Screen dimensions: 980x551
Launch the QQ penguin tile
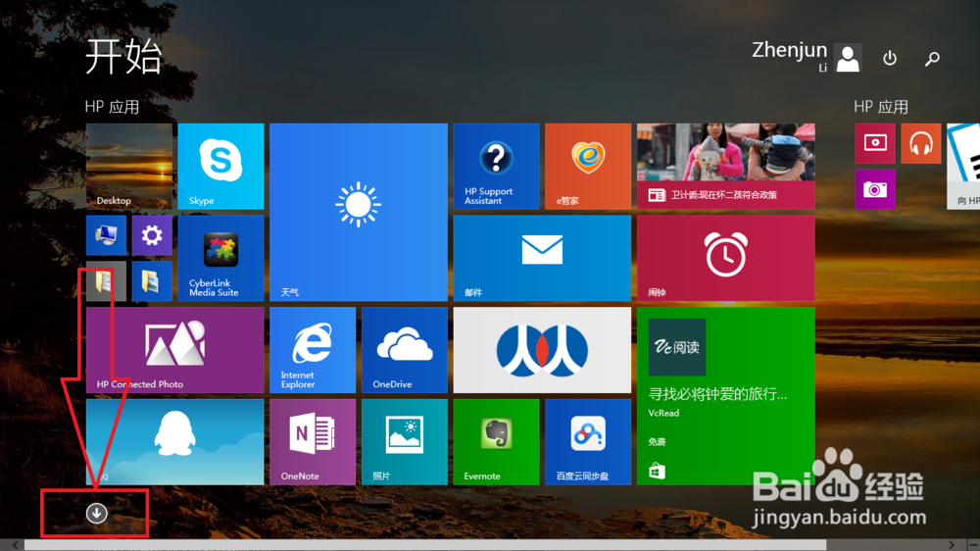(175, 442)
